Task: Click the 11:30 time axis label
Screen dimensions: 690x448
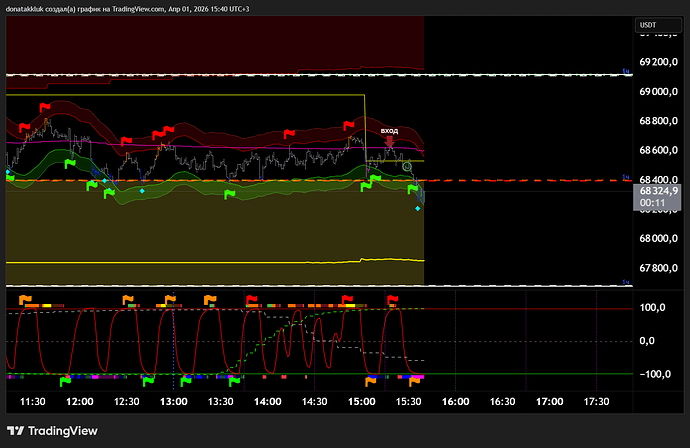Action: [x=33, y=401]
